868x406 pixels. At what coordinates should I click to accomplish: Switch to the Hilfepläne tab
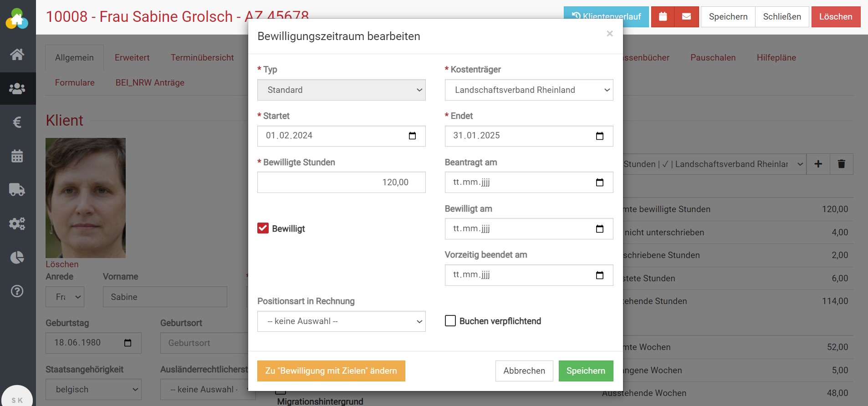pos(776,58)
